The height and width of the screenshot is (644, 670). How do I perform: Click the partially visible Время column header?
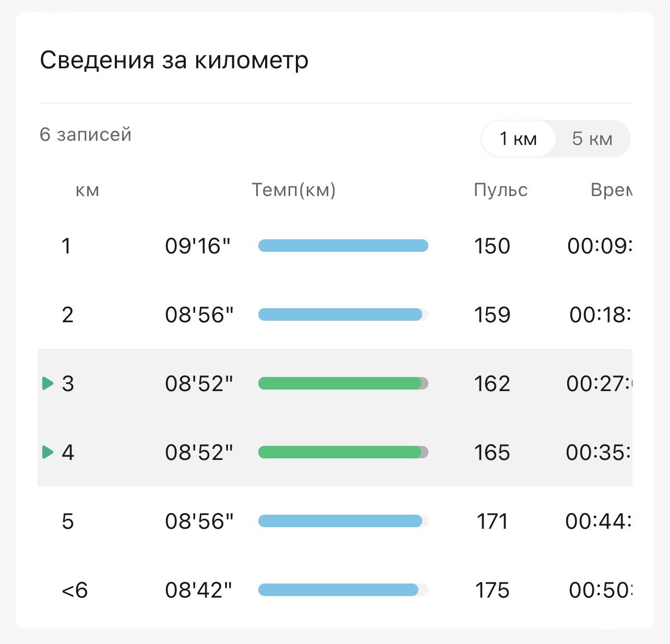[x=611, y=190]
